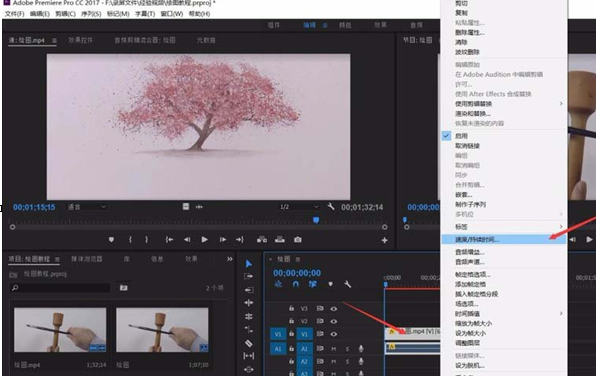Open the Window (W) menu
Screen dimensions: 596x376
pyautogui.click(x=172, y=14)
